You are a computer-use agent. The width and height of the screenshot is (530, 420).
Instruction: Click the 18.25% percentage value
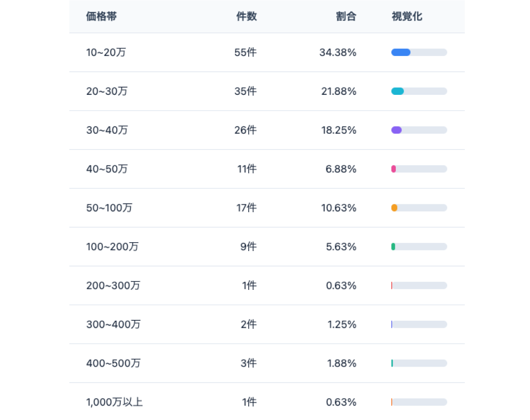[x=338, y=130]
